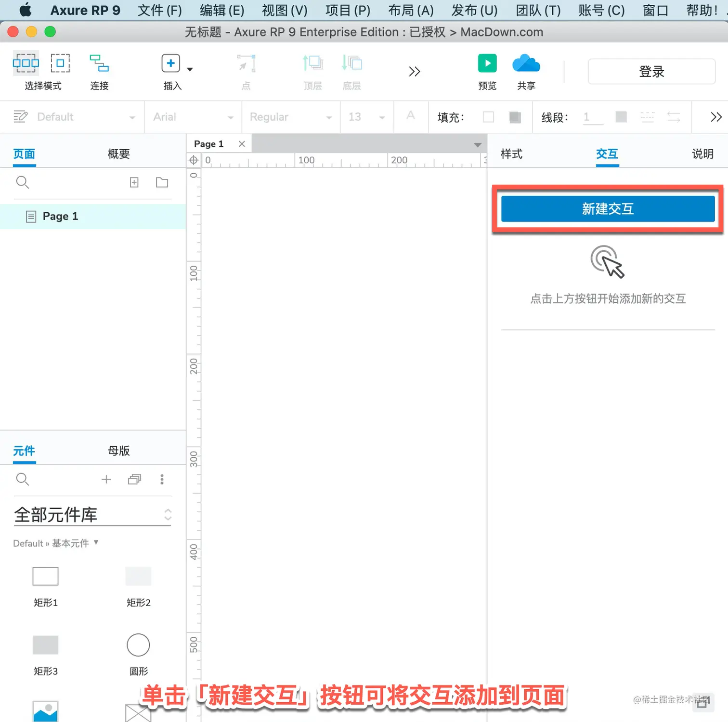The height and width of the screenshot is (722, 728).
Task: Open the View (视图) menu
Action: click(285, 10)
